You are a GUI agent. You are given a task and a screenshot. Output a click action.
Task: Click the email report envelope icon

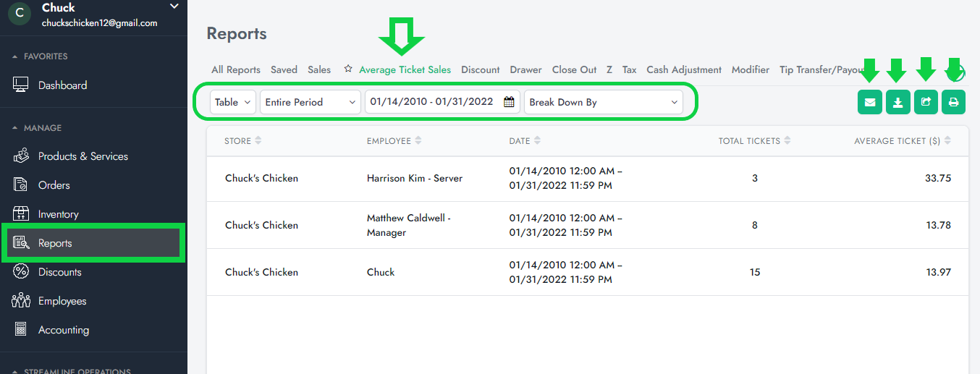point(869,103)
